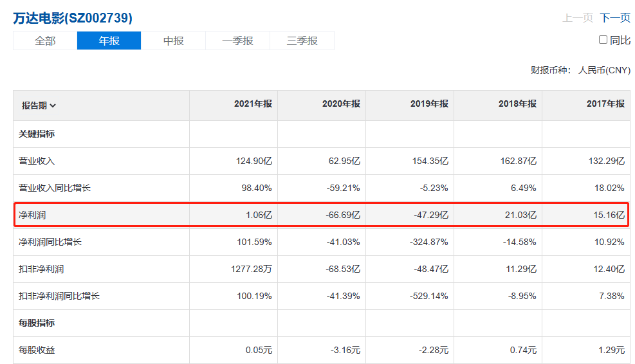
Task: Expand the 报告期 dropdown chevron
Action: point(53,106)
